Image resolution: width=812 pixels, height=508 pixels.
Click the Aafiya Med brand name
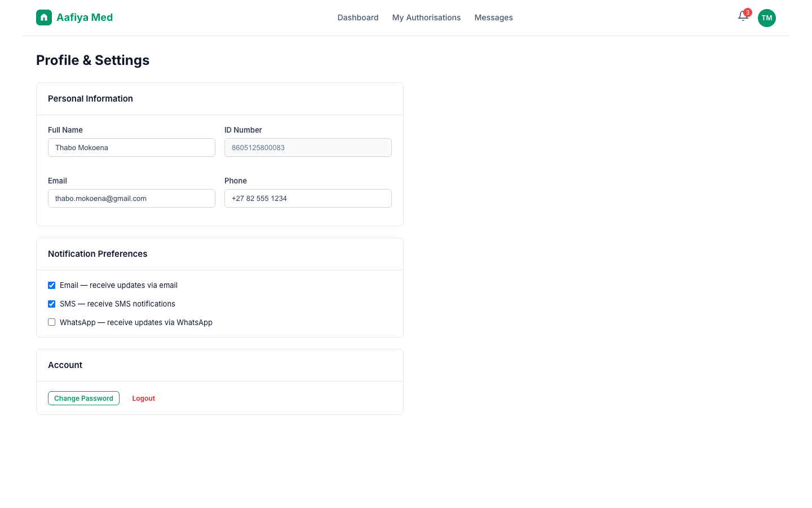pyautogui.click(x=85, y=17)
